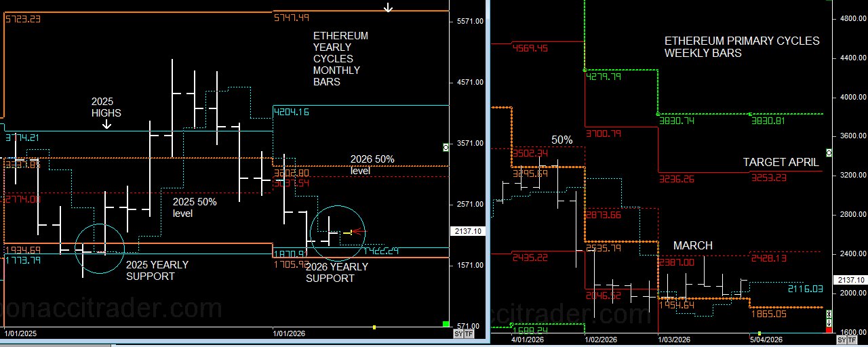The image size is (868, 347).
Task: Click the 2116.03 level label
Action: point(805,289)
